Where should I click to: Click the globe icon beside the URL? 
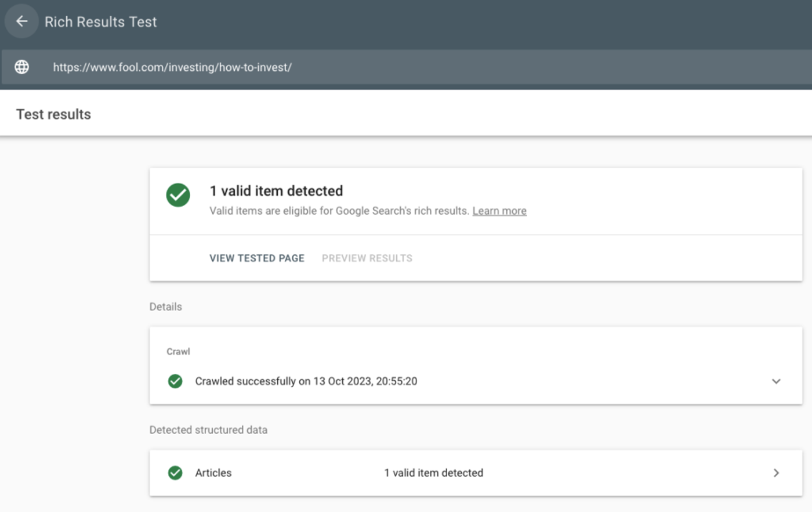(21, 67)
